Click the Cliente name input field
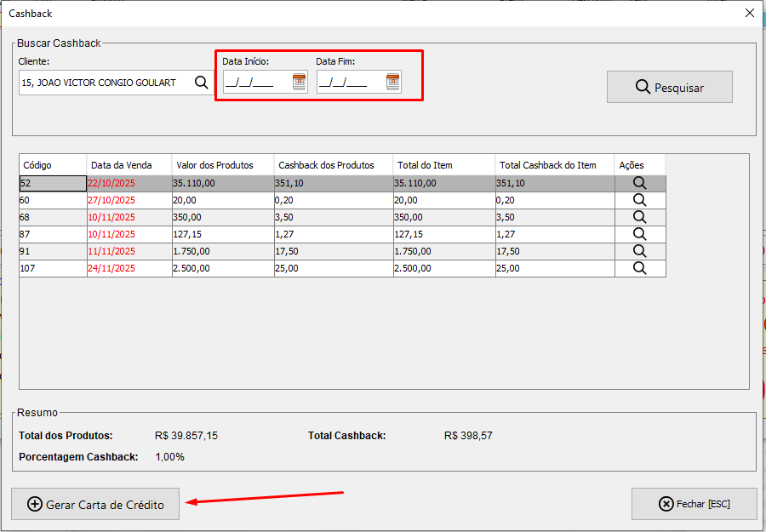The image size is (766, 532). pyautogui.click(x=102, y=83)
